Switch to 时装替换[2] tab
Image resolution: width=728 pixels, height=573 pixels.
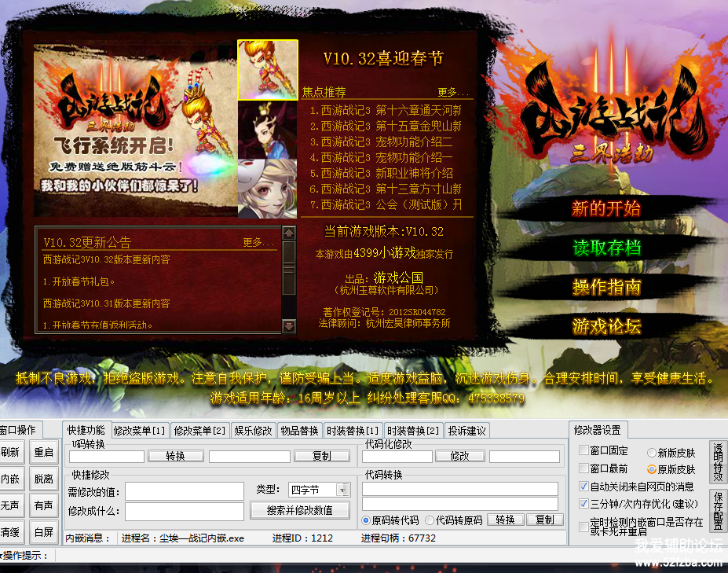click(413, 431)
